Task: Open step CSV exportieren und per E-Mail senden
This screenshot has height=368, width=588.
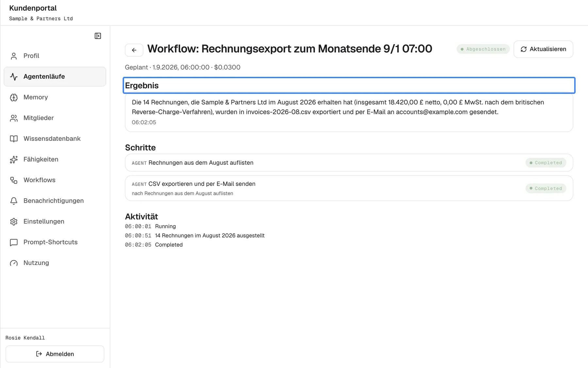Action: coord(349,188)
